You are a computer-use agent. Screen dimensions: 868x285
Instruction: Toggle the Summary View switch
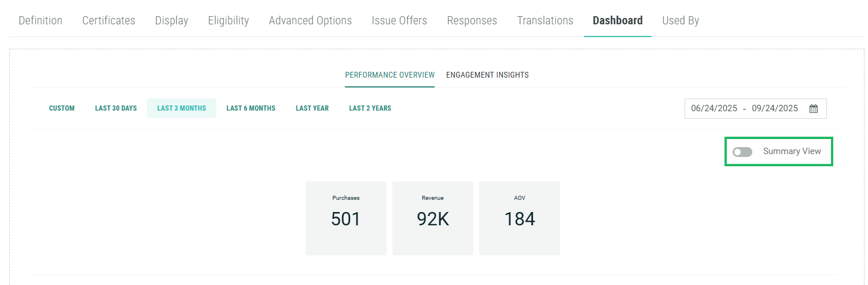point(742,152)
